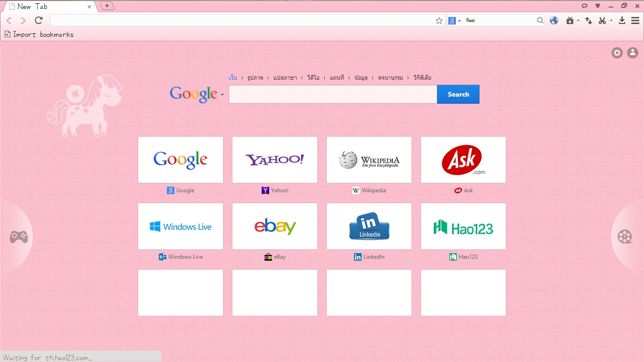Select the วิดีโอ search category

point(313,77)
